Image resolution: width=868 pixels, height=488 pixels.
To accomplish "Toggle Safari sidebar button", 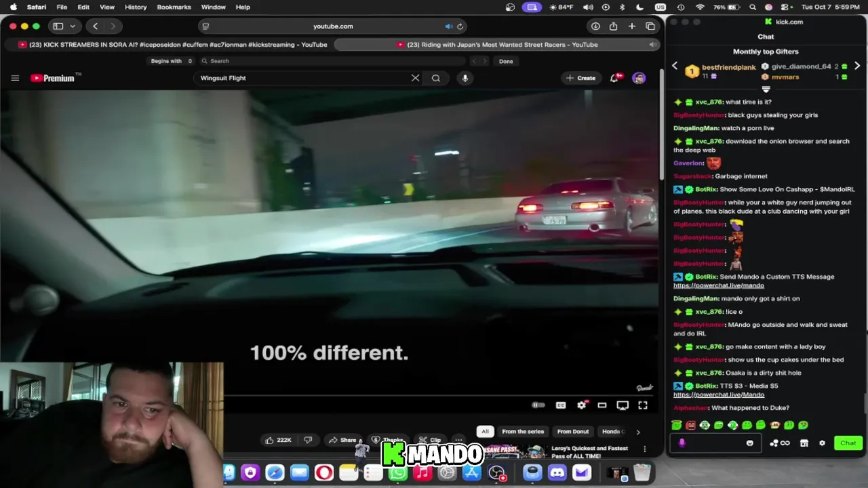I will pos(58,26).
